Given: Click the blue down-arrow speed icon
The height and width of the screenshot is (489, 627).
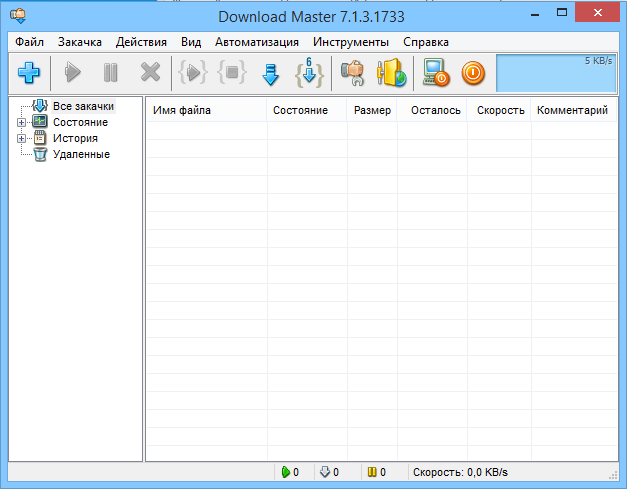Looking at the screenshot, I should pyautogui.click(x=271, y=74).
